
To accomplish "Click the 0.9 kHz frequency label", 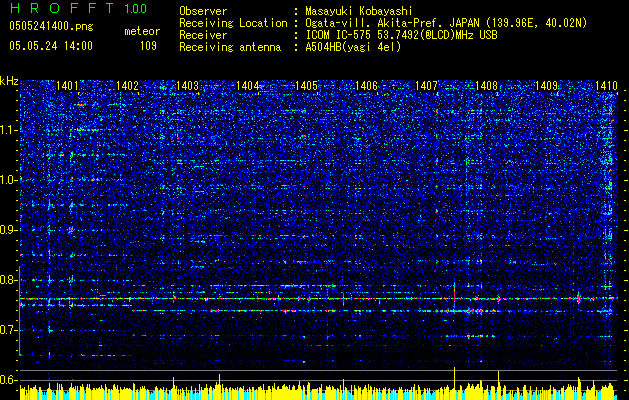I will click(x=9, y=230).
